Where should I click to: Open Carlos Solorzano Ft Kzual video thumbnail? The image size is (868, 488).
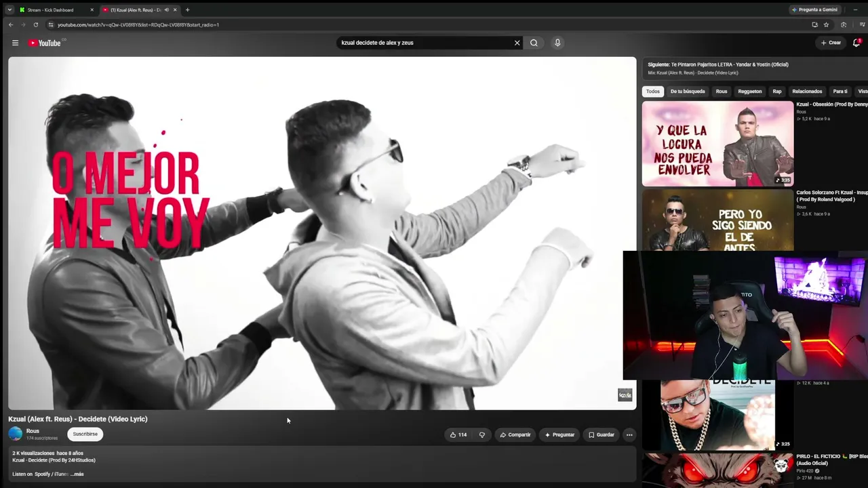(x=717, y=220)
